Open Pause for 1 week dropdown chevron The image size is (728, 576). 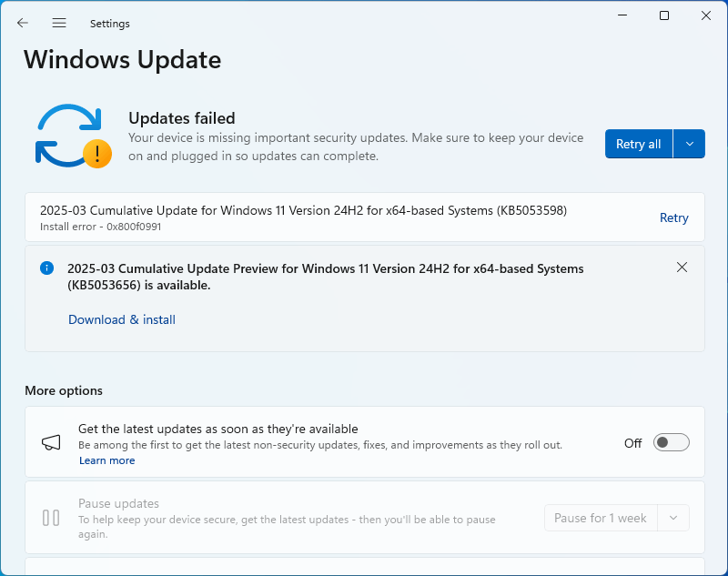(x=673, y=518)
